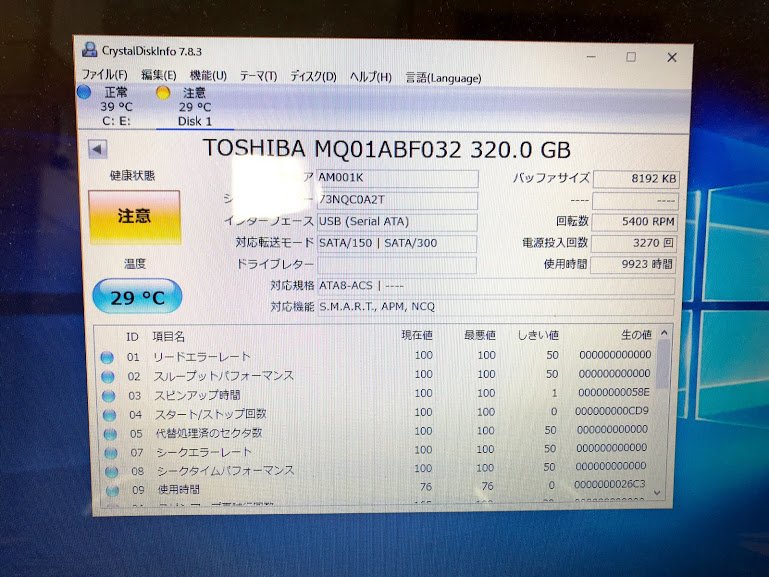
Task: Click the 29 °C temperature button
Action: [x=137, y=297]
